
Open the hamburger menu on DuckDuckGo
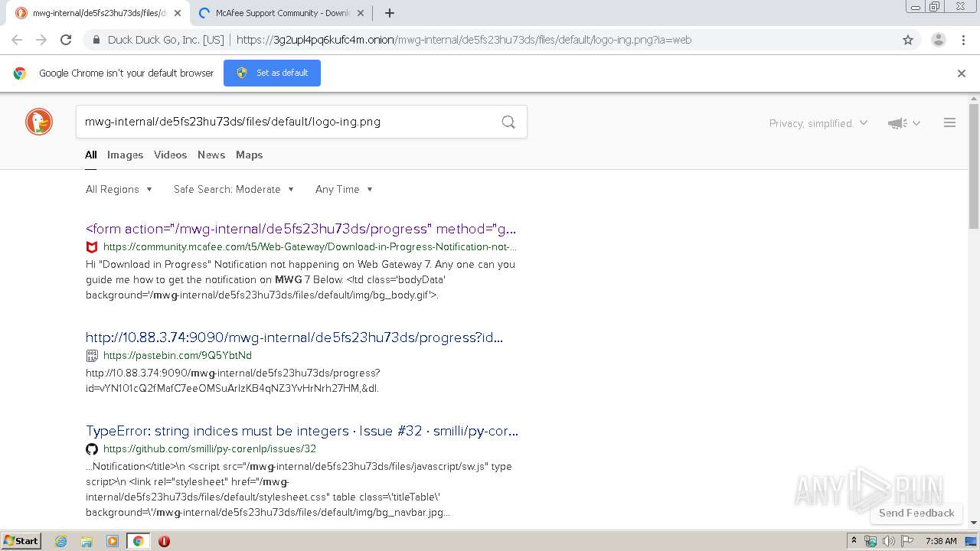pyautogui.click(x=949, y=122)
